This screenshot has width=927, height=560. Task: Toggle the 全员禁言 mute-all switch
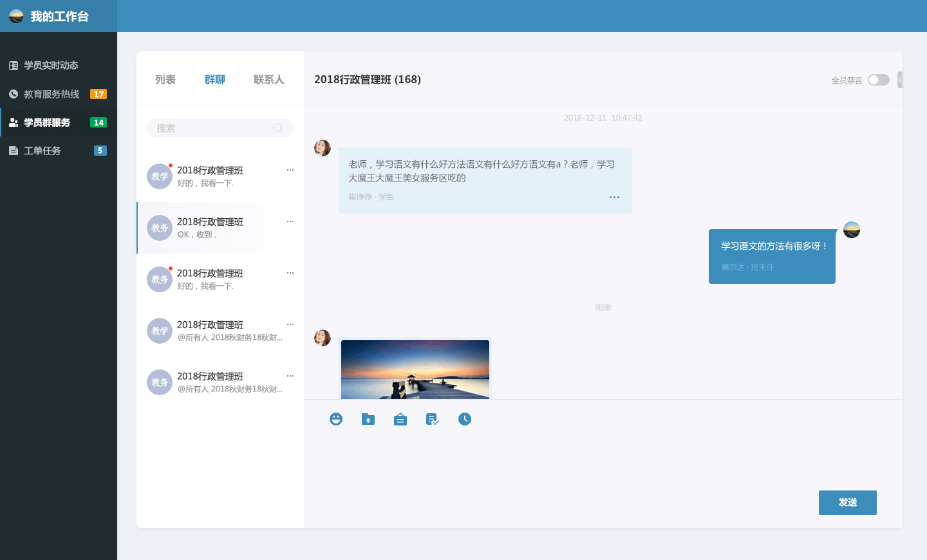(x=878, y=80)
